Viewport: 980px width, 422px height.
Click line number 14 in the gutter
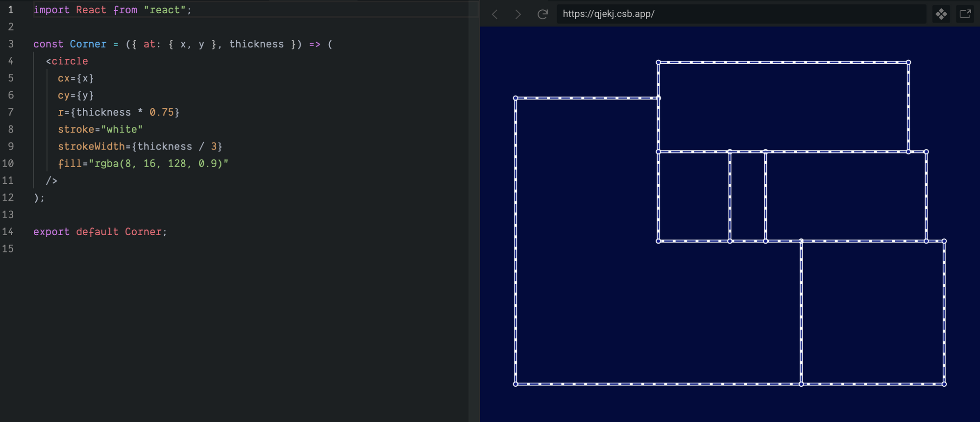point(8,232)
